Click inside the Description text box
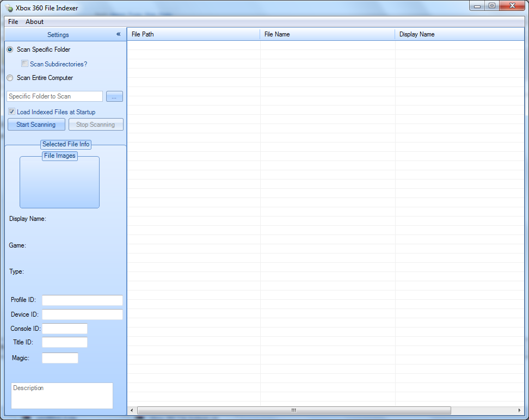Viewport: 529px width, 420px height. [x=62, y=396]
